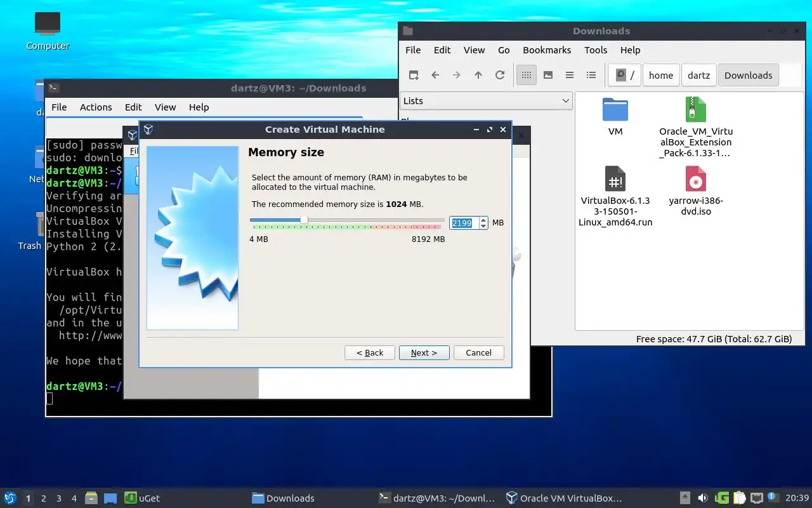Open Tools menu in file manager

pos(596,50)
